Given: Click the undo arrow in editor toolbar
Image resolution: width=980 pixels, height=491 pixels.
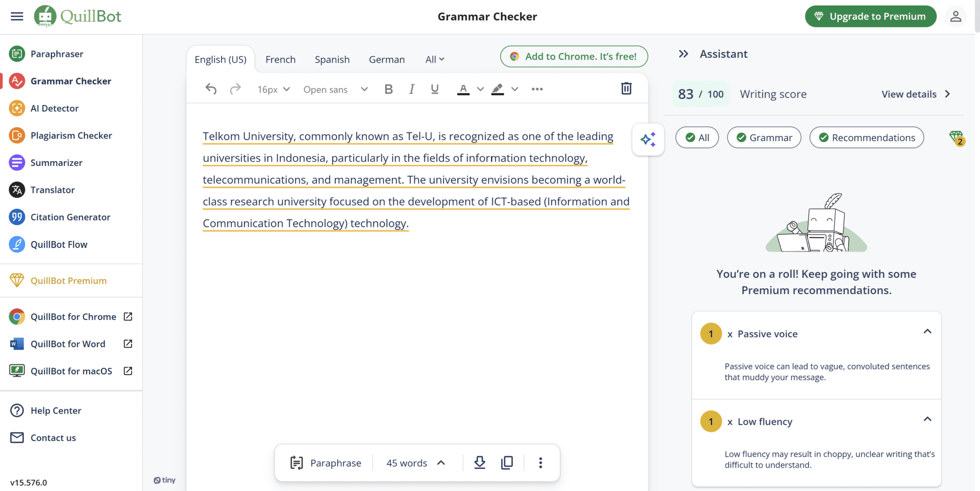Looking at the screenshot, I should tap(211, 89).
